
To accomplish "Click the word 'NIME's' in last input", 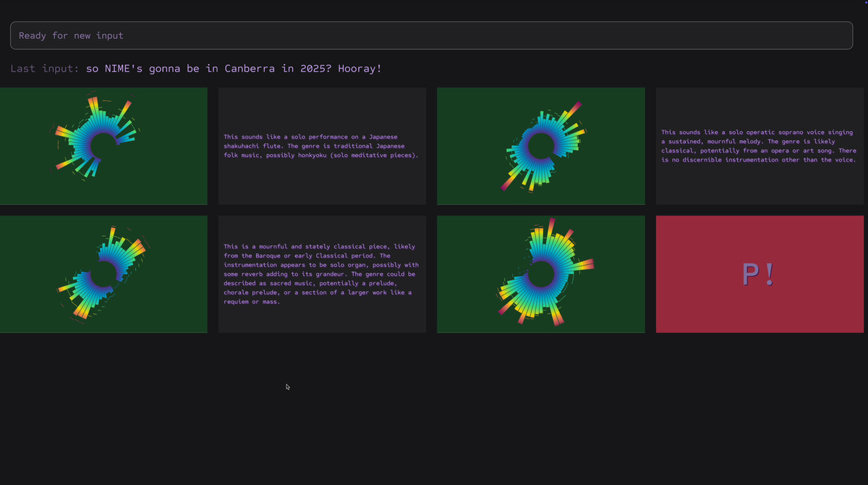I will tap(124, 69).
